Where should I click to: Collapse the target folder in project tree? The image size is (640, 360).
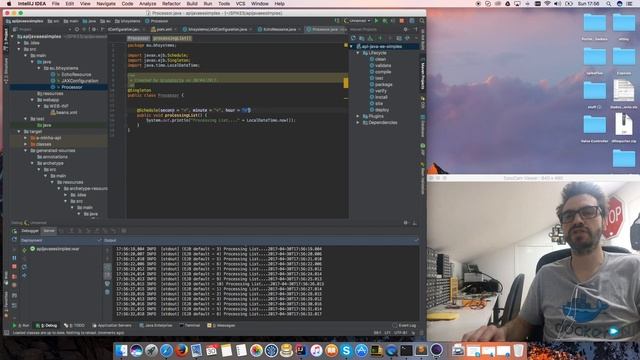pyautogui.click(x=19, y=131)
